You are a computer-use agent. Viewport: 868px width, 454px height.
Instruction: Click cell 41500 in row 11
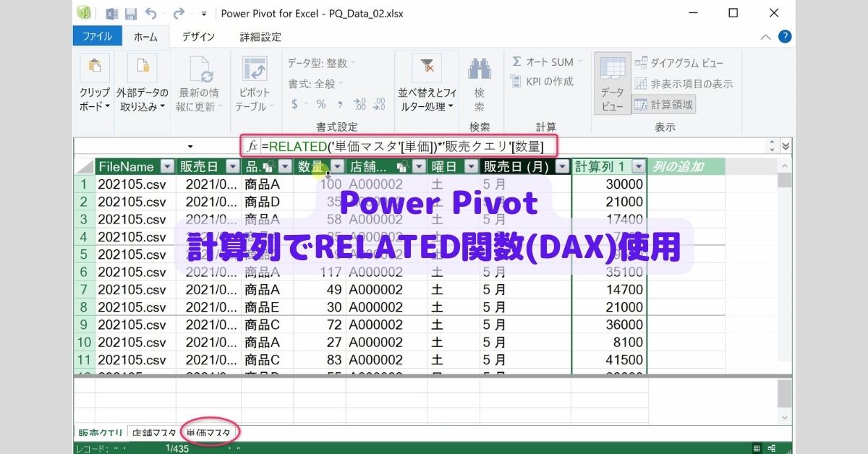[609, 359]
